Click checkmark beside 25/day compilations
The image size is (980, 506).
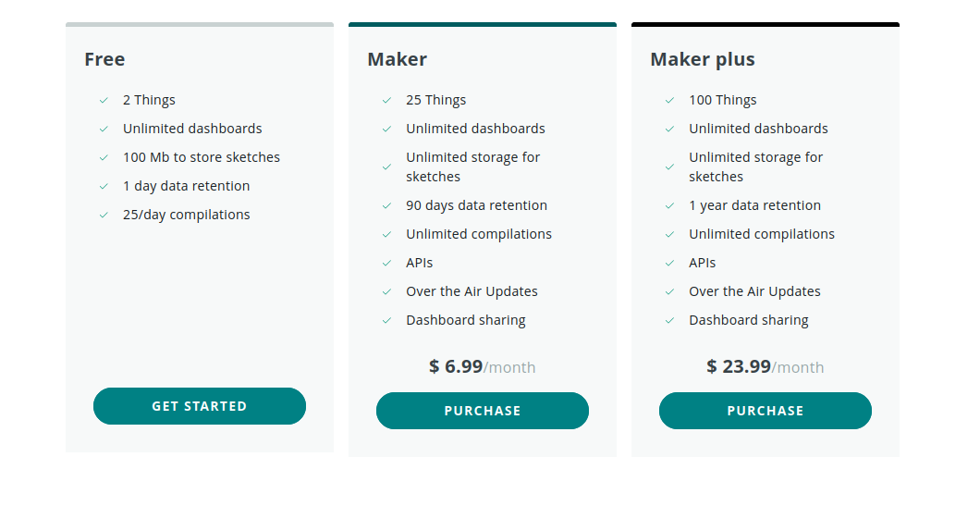tap(104, 216)
